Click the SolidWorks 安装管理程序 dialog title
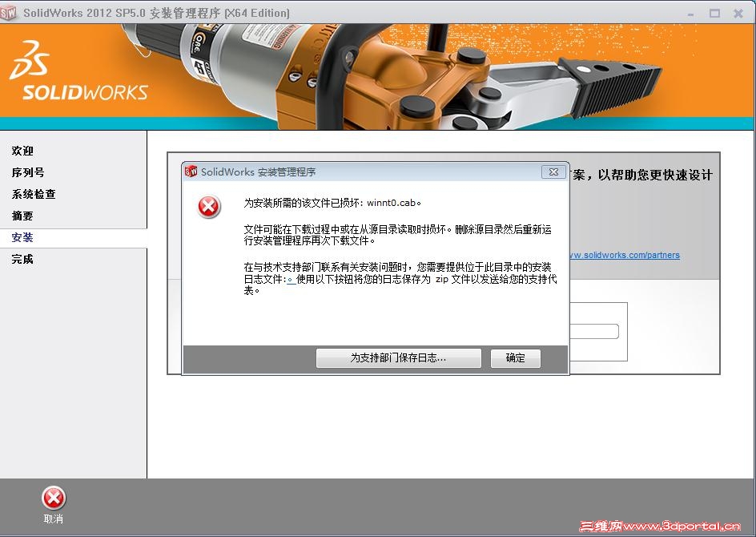Image resolution: width=756 pixels, height=537 pixels. point(258,172)
